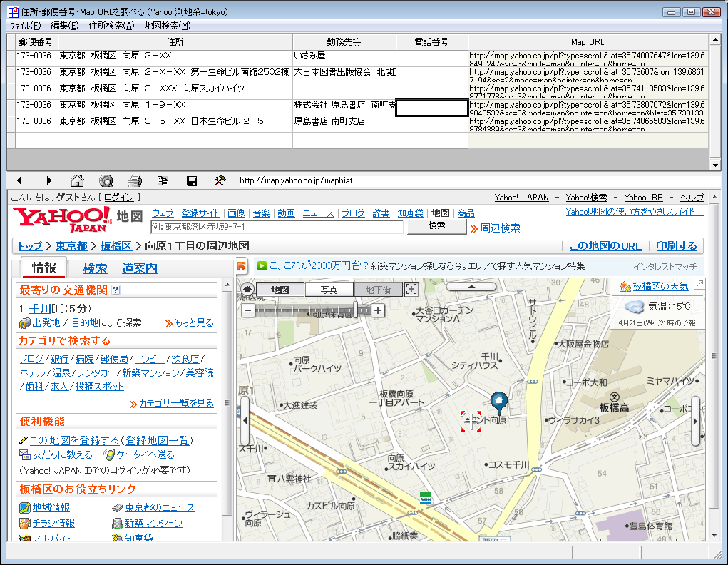Open the hammer tools settings icon
Image resolution: width=728 pixels, height=565 pixels.
pos(220,180)
